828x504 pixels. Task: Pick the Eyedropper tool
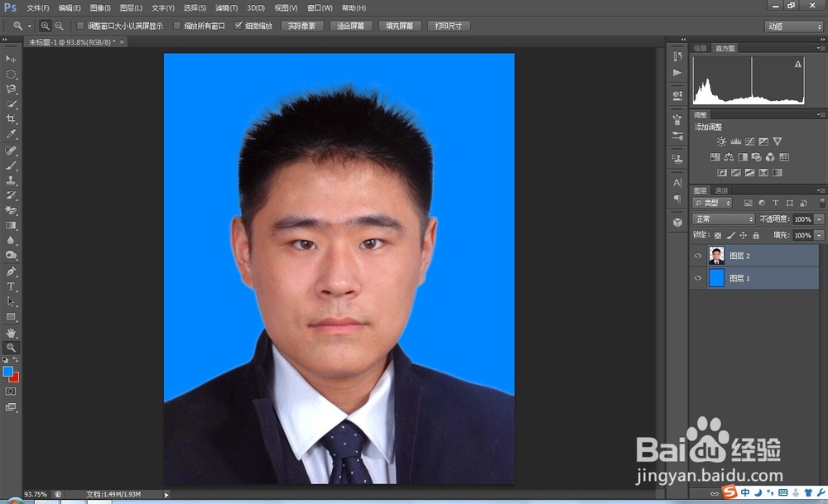[12, 132]
